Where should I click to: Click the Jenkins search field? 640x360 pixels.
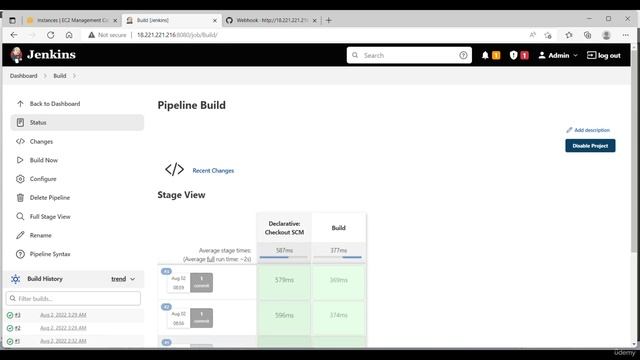click(x=409, y=55)
